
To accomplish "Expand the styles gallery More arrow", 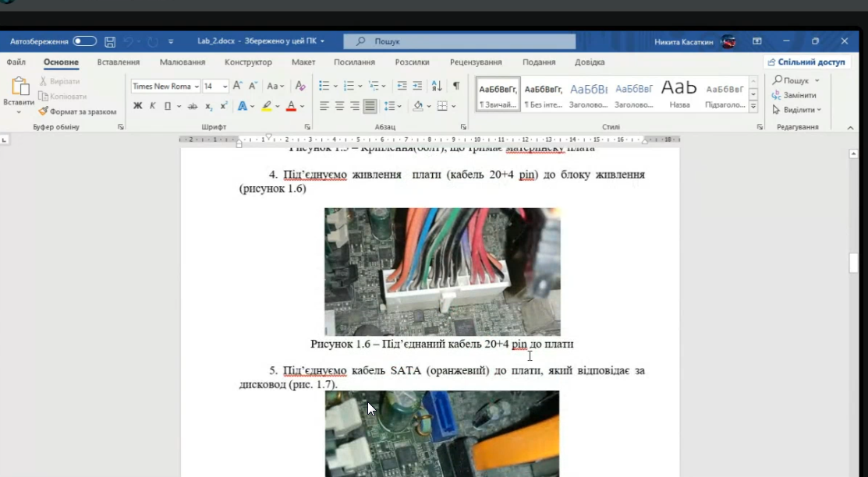I will click(753, 106).
